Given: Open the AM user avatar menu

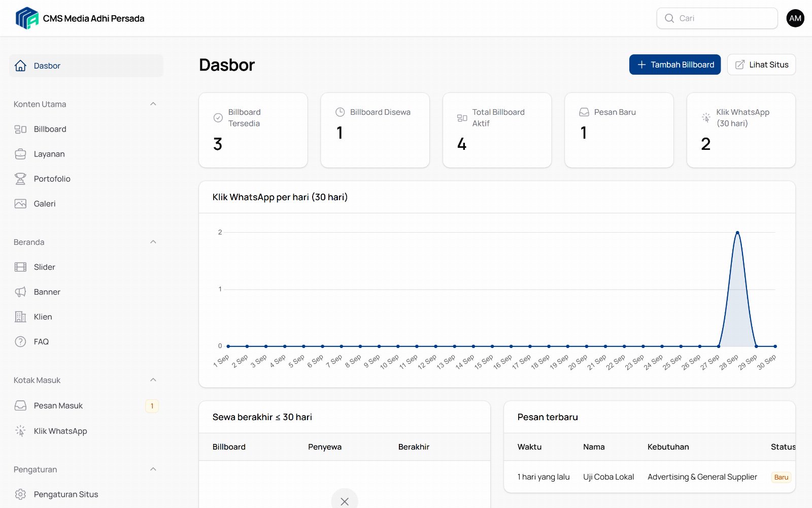Looking at the screenshot, I should pyautogui.click(x=795, y=18).
